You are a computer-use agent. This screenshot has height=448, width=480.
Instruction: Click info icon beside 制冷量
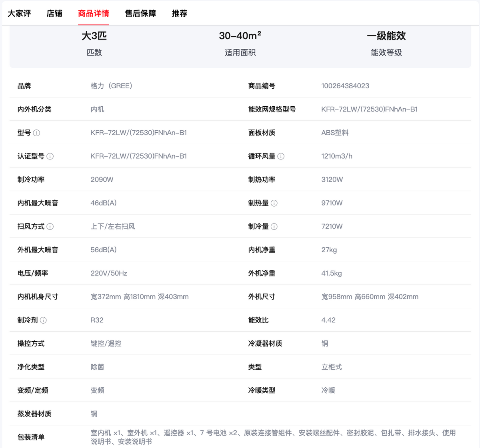(274, 227)
